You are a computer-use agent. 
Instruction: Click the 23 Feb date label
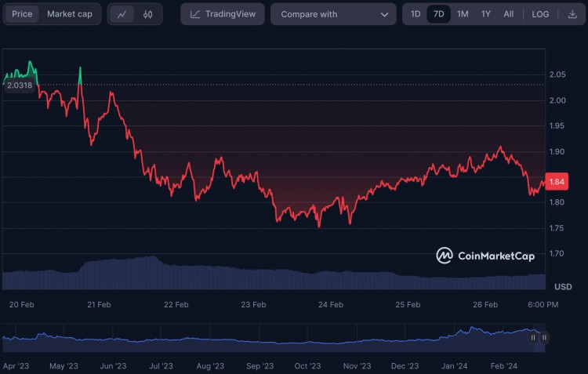tap(253, 304)
